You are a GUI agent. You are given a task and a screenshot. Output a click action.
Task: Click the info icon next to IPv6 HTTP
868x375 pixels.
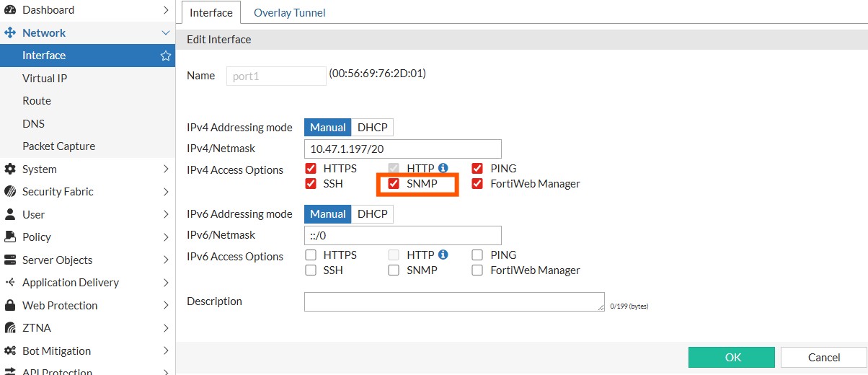pos(443,255)
